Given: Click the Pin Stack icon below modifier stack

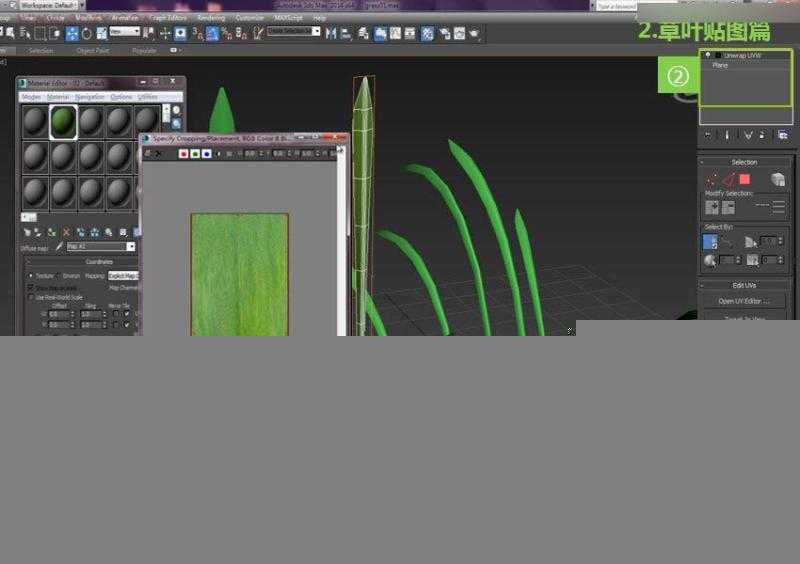Looking at the screenshot, I should pos(708,135).
